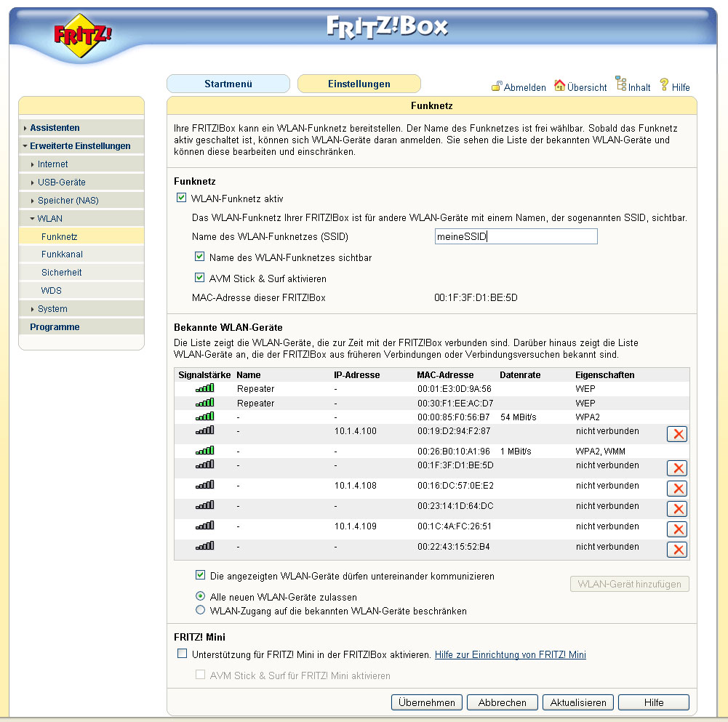Toggle AVM Stick & Surf aktivieren checkbox

tap(200, 278)
